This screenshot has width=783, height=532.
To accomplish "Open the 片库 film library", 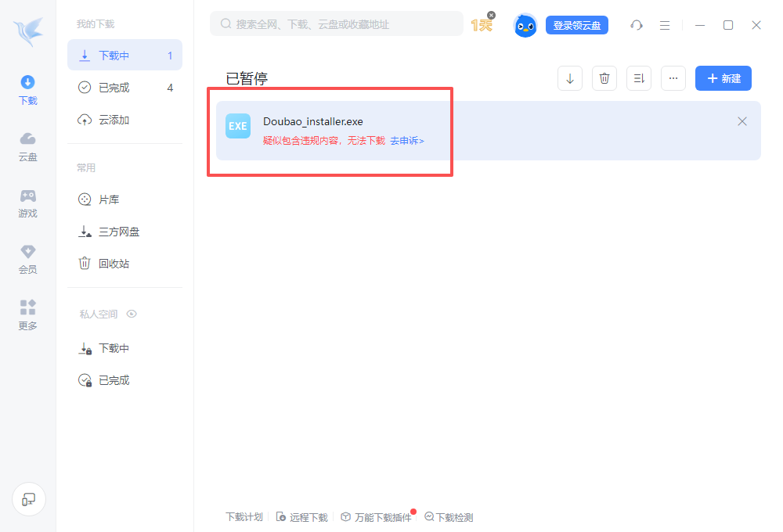I will 124,199.
